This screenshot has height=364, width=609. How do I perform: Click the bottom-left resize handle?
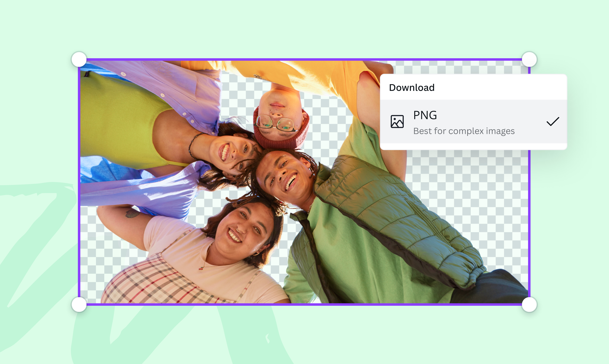point(79,305)
